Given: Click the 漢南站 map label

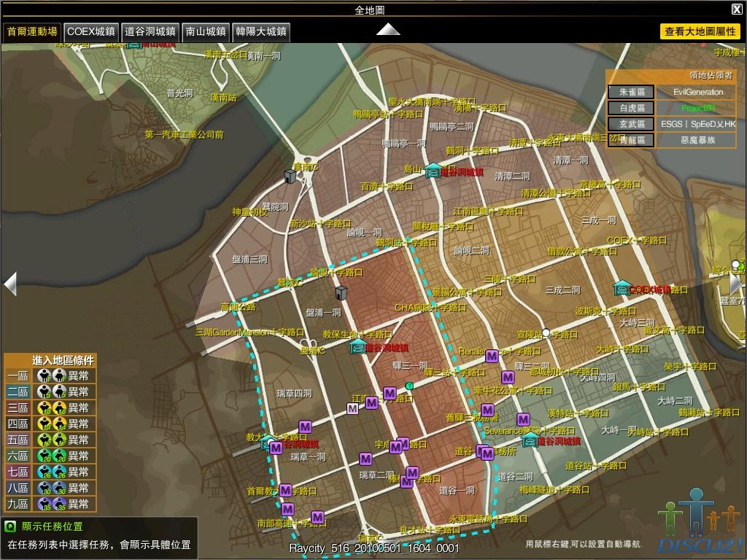Looking at the screenshot, I should (x=223, y=98).
